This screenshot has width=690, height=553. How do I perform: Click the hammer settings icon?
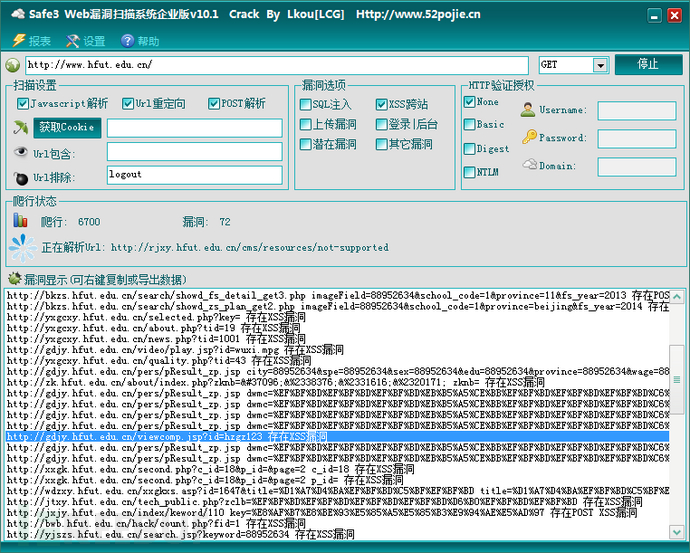pos(73,41)
